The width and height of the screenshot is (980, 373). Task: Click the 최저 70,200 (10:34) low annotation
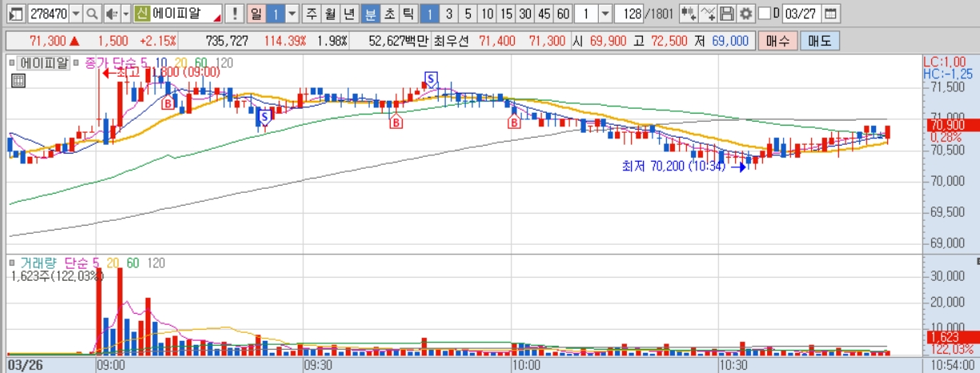(684, 166)
